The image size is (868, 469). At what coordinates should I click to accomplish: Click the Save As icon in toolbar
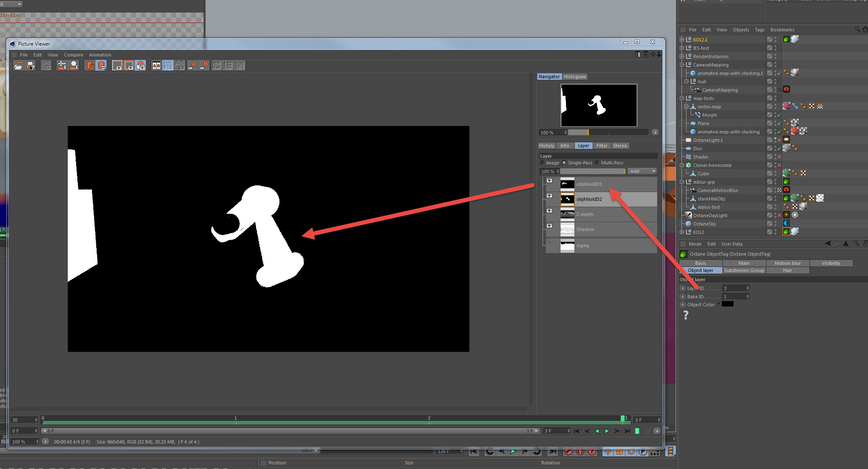[x=31, y=65]
